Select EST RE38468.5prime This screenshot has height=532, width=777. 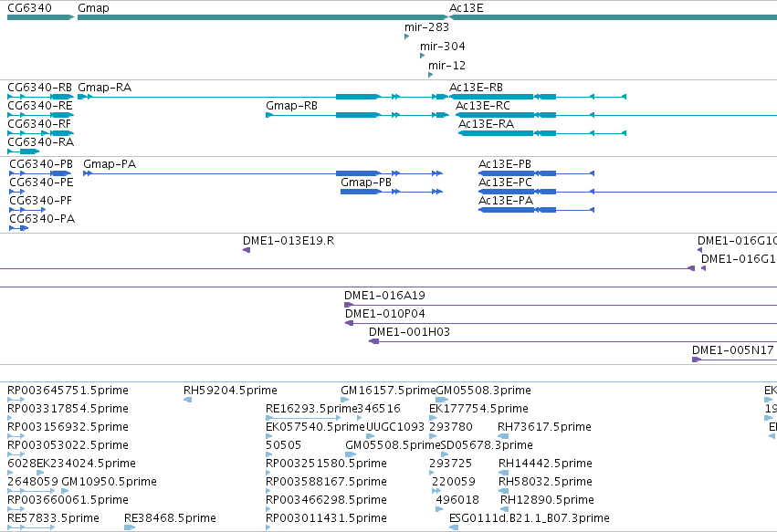170,518
